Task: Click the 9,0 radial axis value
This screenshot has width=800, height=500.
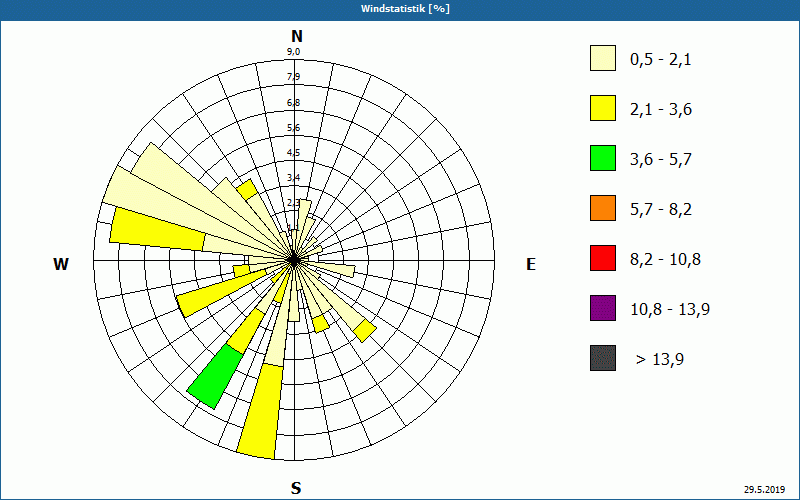Action: [293, 52]
